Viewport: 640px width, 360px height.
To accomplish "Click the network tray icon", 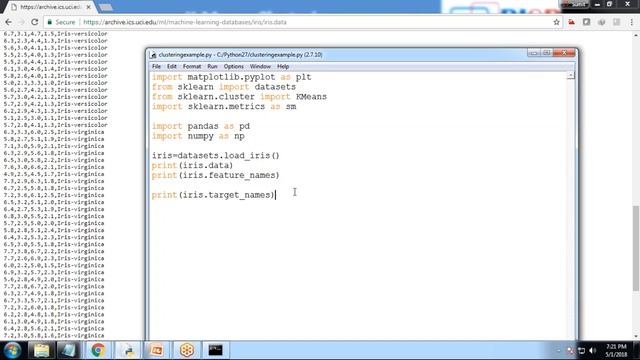I will [582, 351].
